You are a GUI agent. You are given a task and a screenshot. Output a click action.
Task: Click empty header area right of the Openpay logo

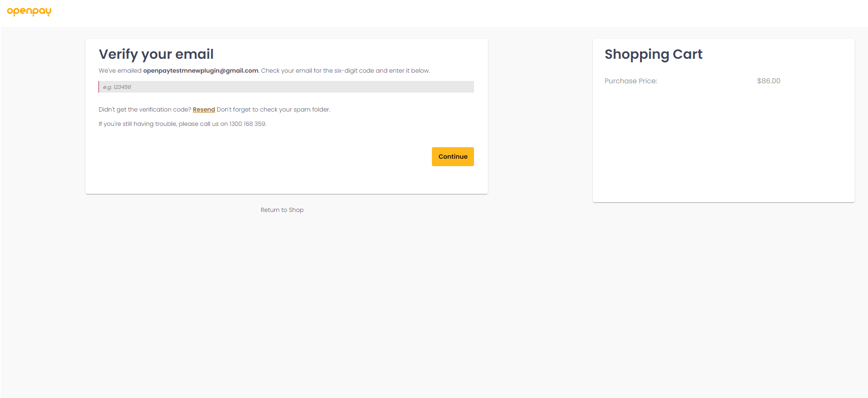point(416,13)
